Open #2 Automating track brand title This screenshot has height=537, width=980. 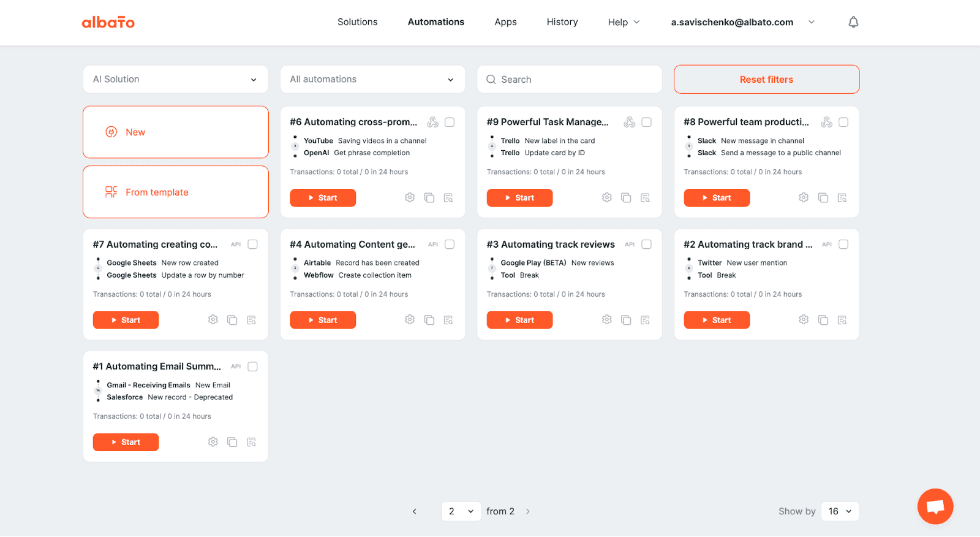pos(748,244)
